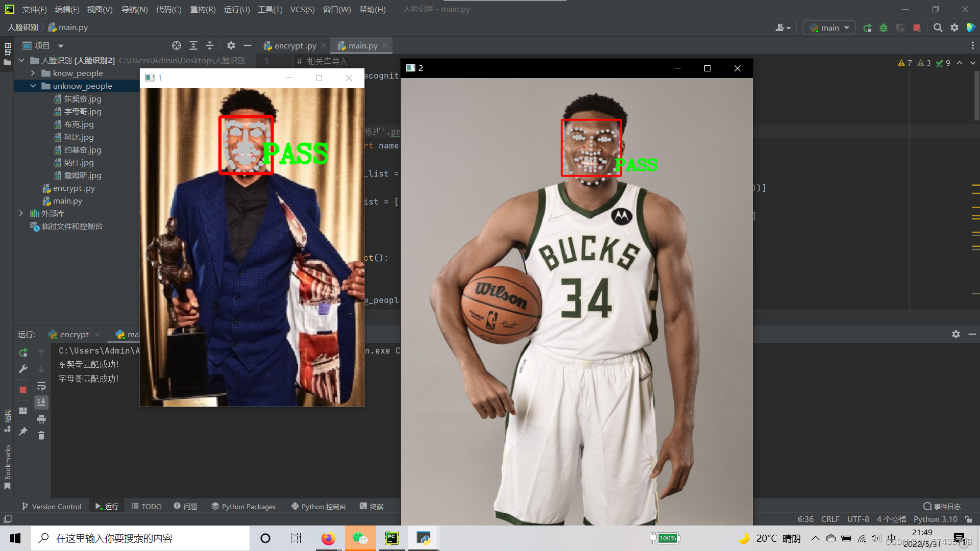This screenshot has width=980, height=551.
Task: Open Search Everywhere magnifier
Action: click(938, 28)
